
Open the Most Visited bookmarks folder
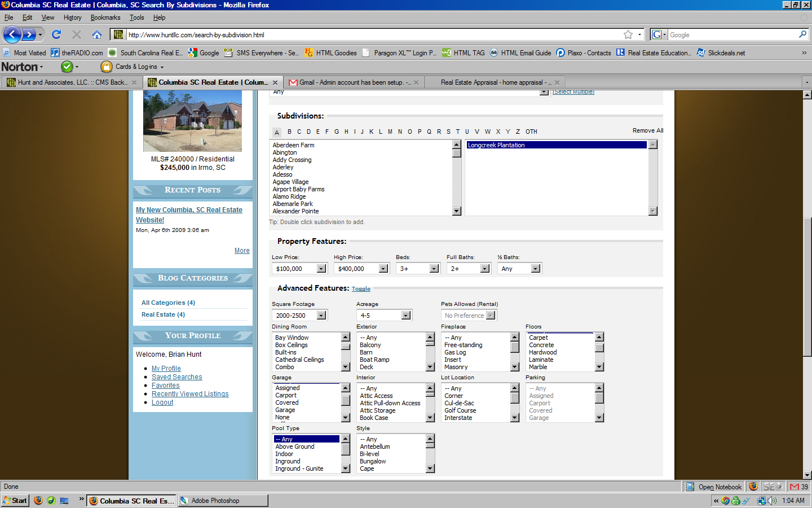pyautogui.click(x=24, y=52)
